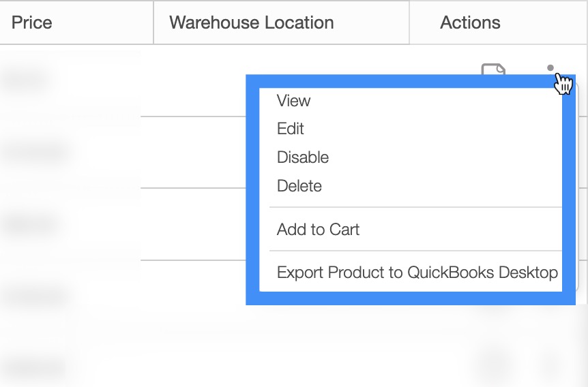Select the blurred price cell in third row
588x387 pixels.
[31, 223]
